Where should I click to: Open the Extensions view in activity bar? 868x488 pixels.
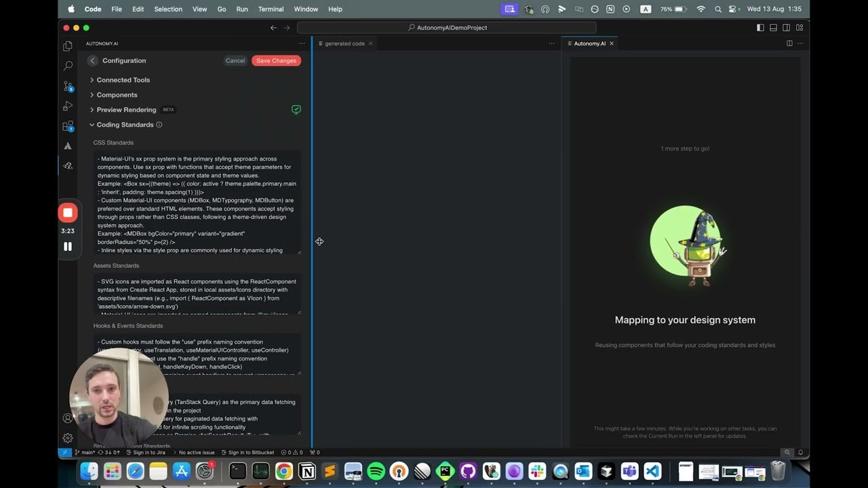pos(68,126)
